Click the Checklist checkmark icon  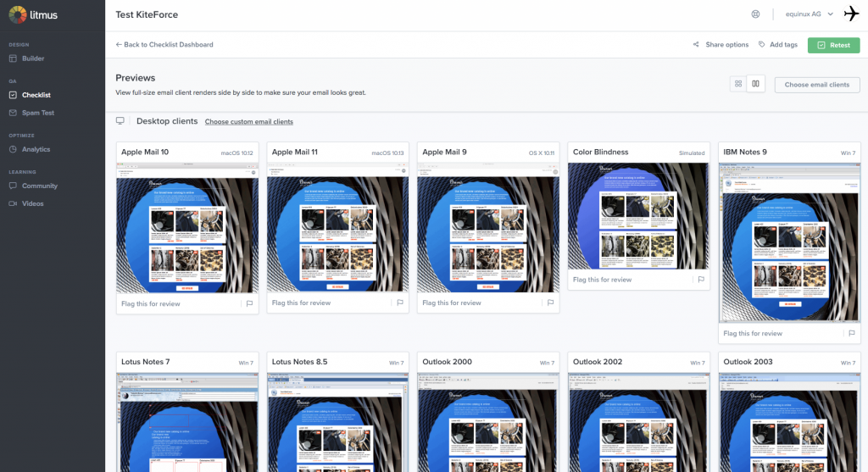coord(13,95)
